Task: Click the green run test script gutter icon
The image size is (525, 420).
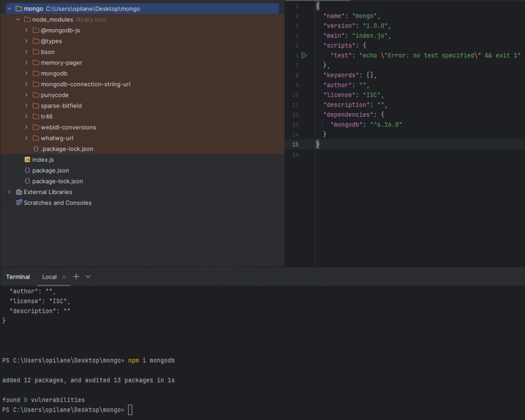Action: [304, 55]
